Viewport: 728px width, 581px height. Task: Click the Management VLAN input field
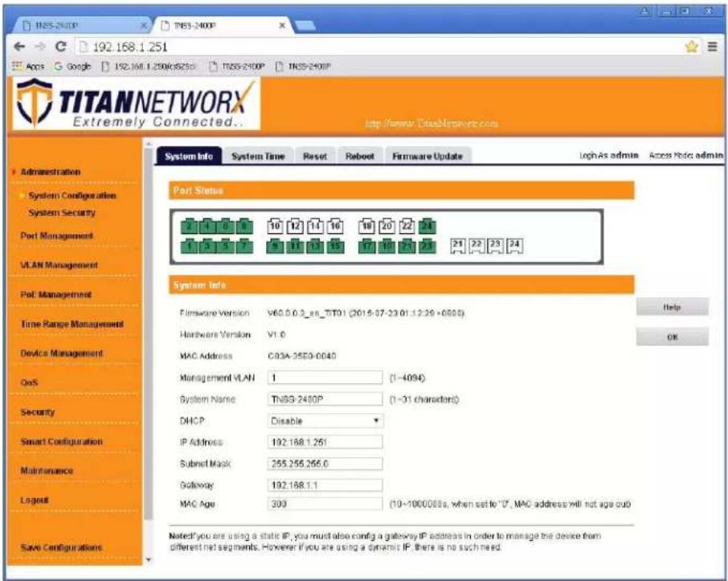pos(325,378)
